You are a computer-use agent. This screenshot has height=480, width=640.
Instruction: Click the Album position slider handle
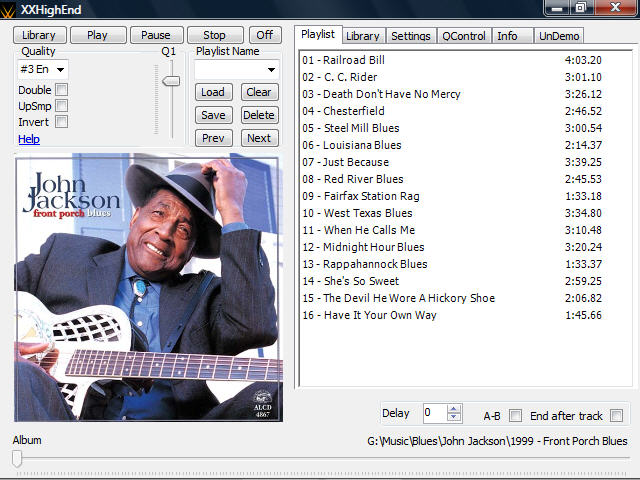tap(17, 459)
